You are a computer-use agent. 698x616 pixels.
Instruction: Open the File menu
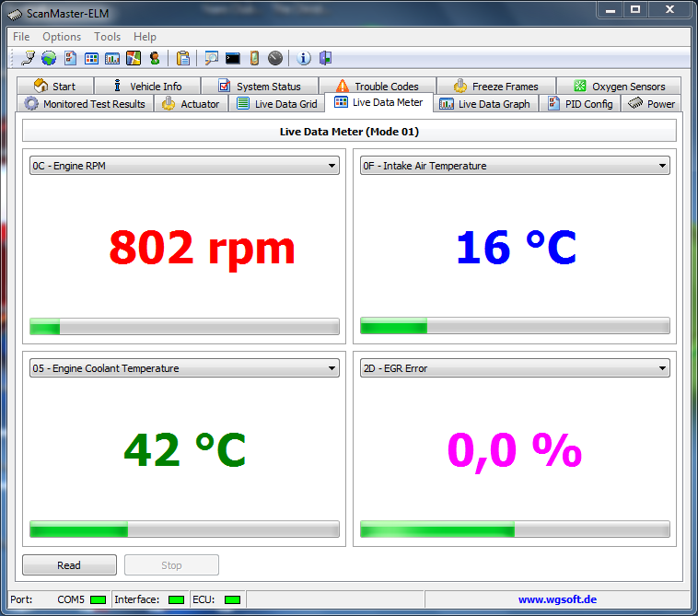pyautogui.click(x=21, y=37)
